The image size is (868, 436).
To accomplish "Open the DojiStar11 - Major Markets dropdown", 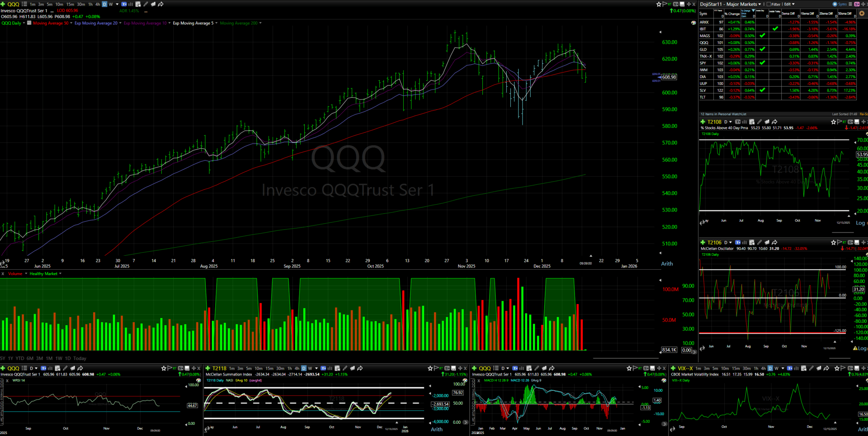I will pos(731,4).
